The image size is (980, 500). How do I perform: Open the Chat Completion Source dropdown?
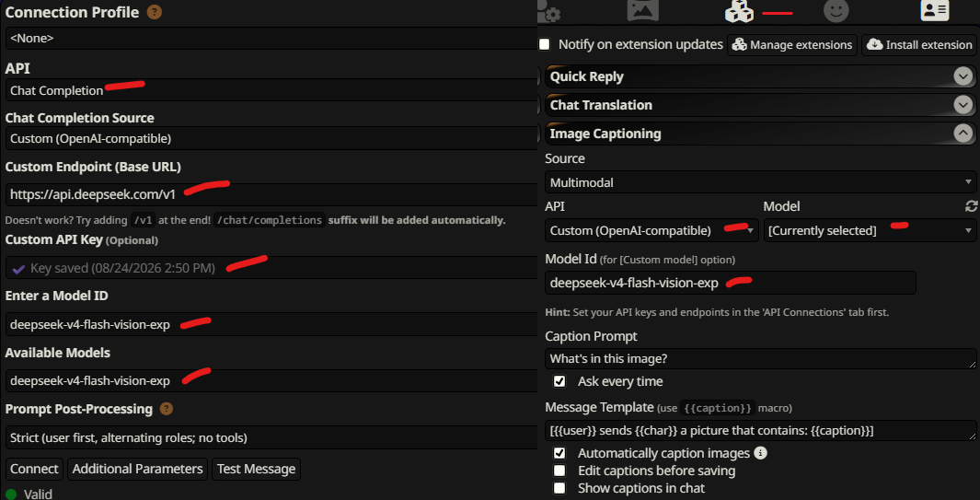pyautogui.click(x=271, y=138)
